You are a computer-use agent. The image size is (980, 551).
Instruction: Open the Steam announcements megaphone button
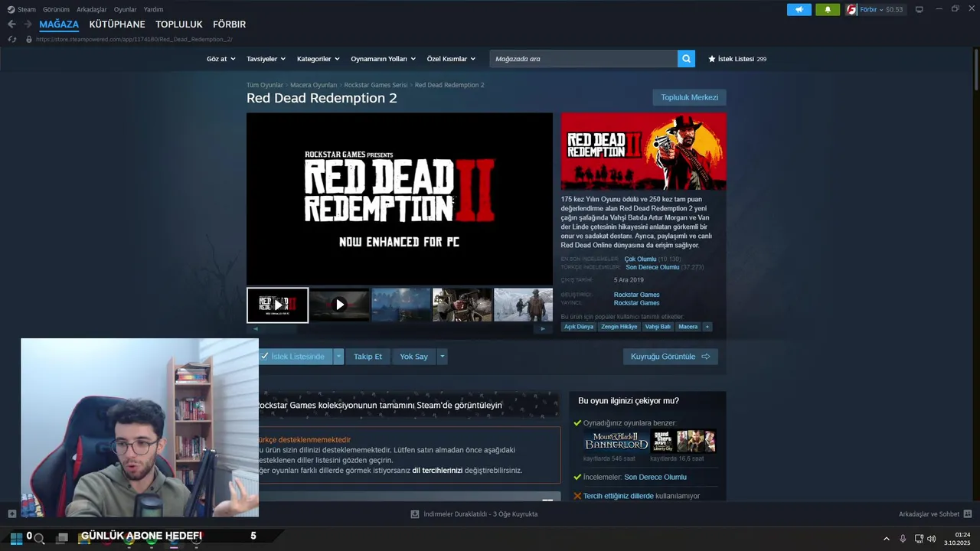[799, 9]
